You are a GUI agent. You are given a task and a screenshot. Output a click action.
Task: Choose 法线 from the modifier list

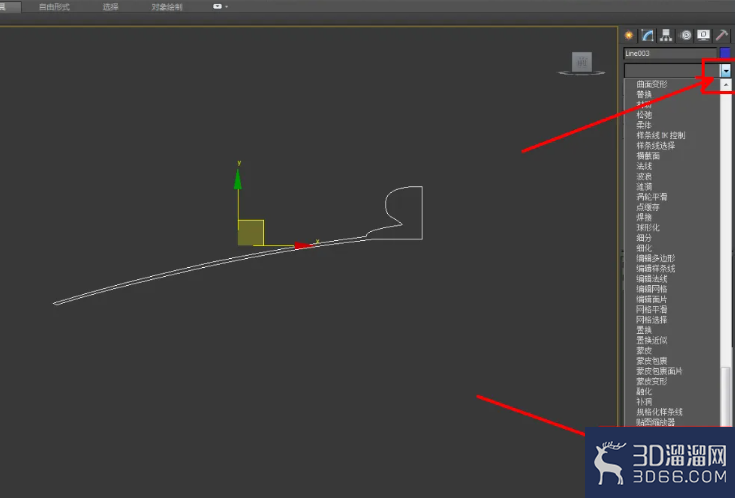click(644, 166)
